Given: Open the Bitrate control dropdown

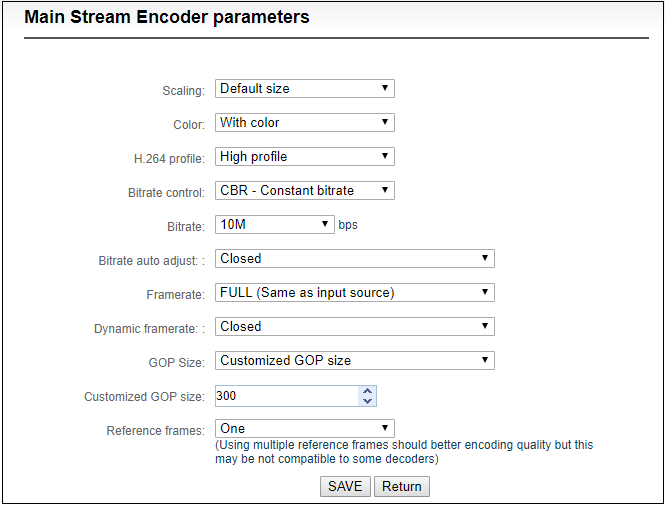Looking at the screenshot, I should click(x=305, y=190).
